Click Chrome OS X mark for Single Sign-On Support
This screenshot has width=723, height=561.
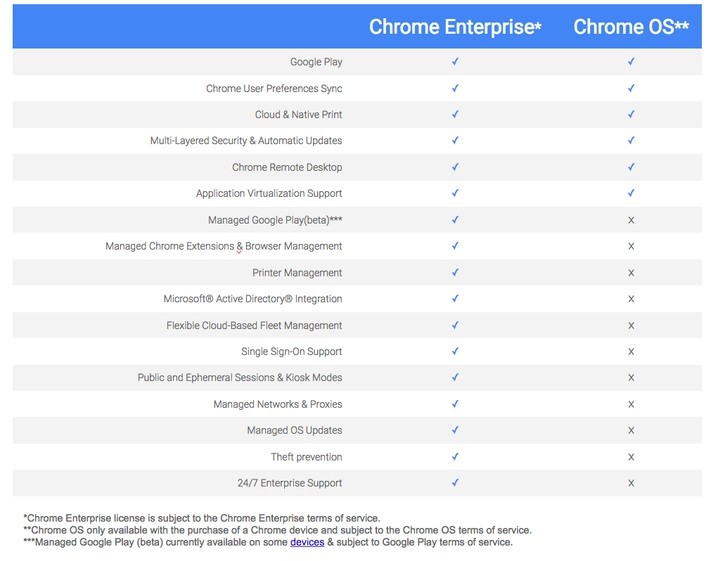631,351
